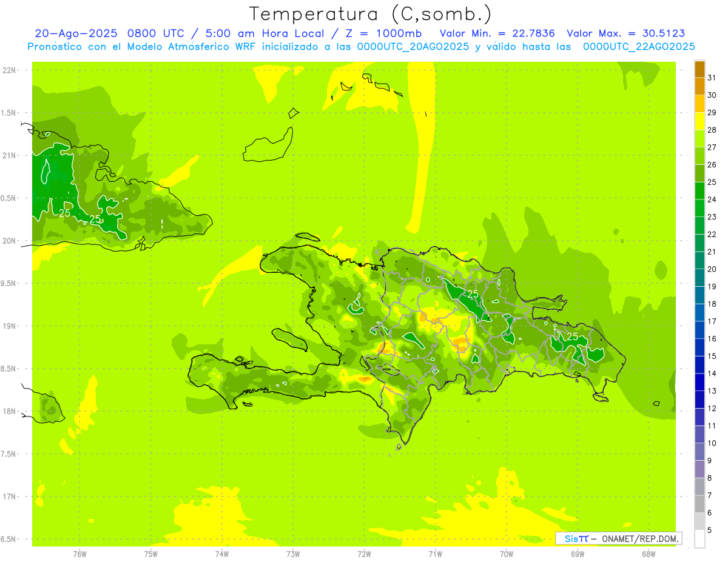The image size is (728, 562).
Task: Click the '19N' latitude label
Action: (x=9, y=326)
